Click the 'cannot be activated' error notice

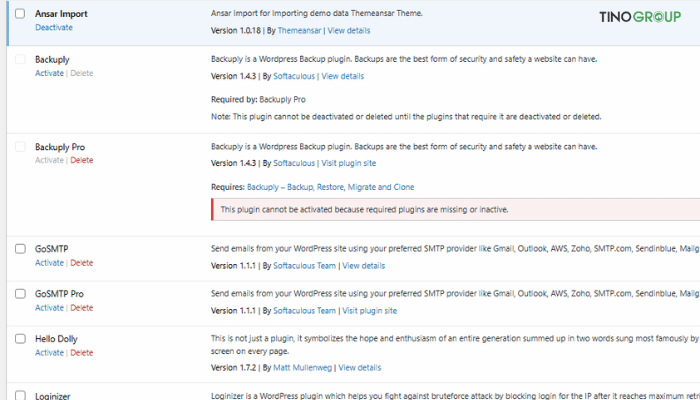(455, 210)
